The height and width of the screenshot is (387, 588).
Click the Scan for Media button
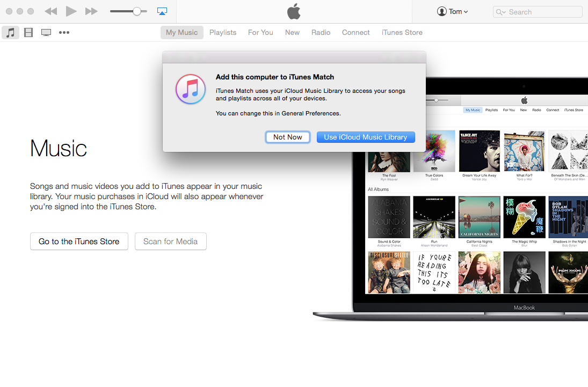click(171, 241)
